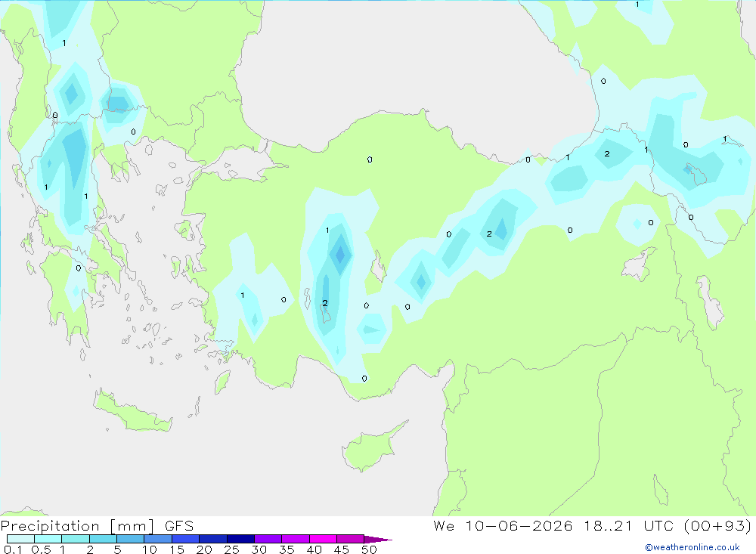Click the '18..21 UTC' time text
Image resolution: width=756 pixels, height=554 pixels.
point(628,526)
